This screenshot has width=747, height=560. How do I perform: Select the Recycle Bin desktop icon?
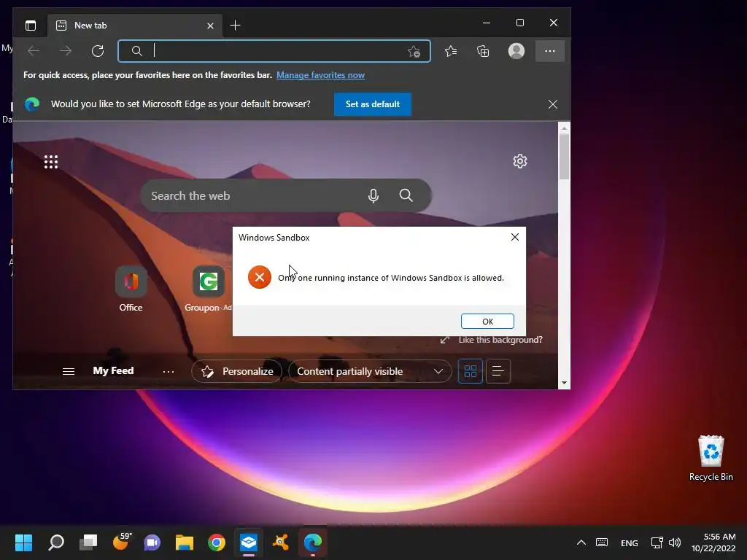click(x=711, y=458)
